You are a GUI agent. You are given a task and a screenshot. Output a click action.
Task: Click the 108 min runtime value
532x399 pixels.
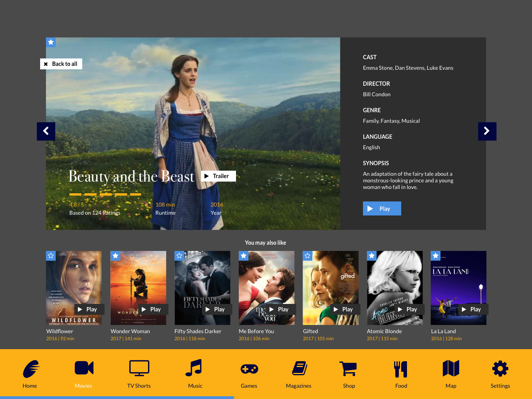[x=165, y=205]
